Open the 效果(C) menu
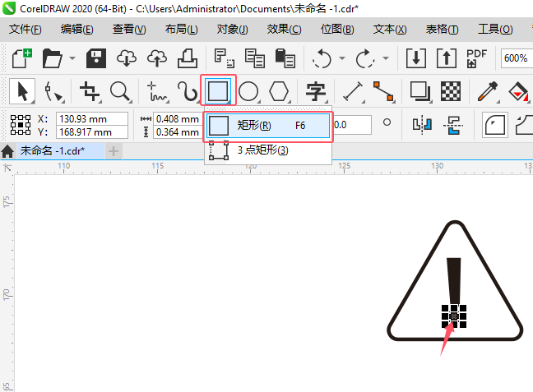This screenshot has width=533, height=392. [x=284, y=30]
